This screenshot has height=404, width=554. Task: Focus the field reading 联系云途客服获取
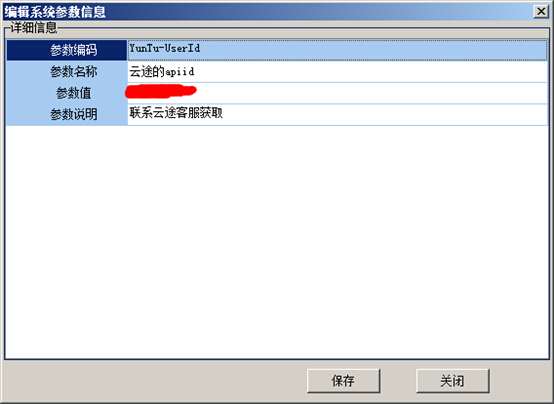click(x=337, y=115)
